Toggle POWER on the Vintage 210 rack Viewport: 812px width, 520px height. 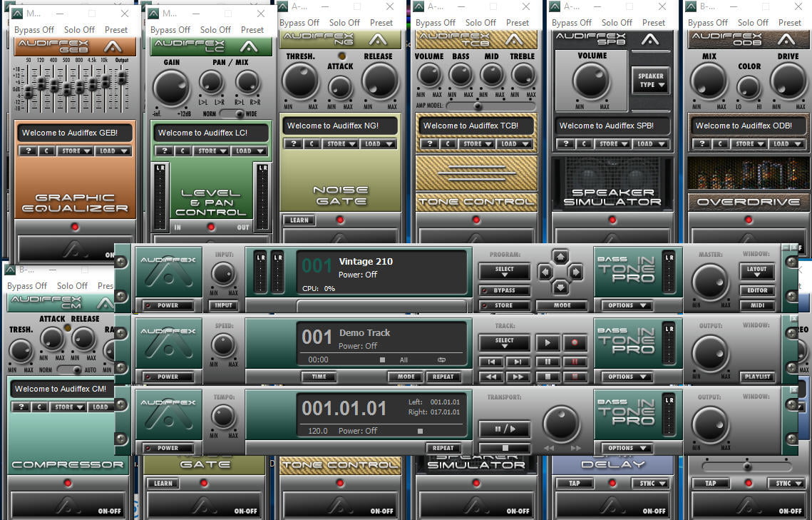[x=168, y=305]
